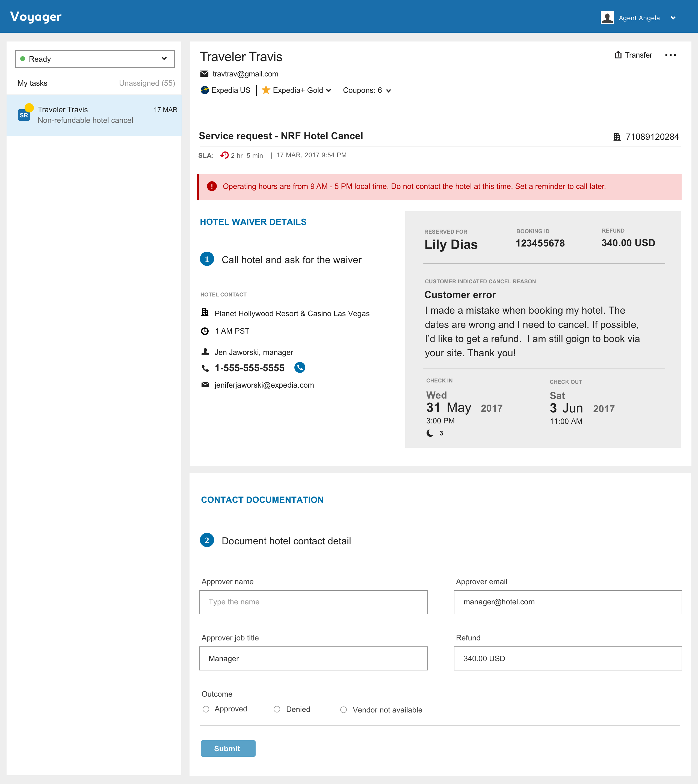Expand the Expedia+ Gold dropdown

click(329, 91)
